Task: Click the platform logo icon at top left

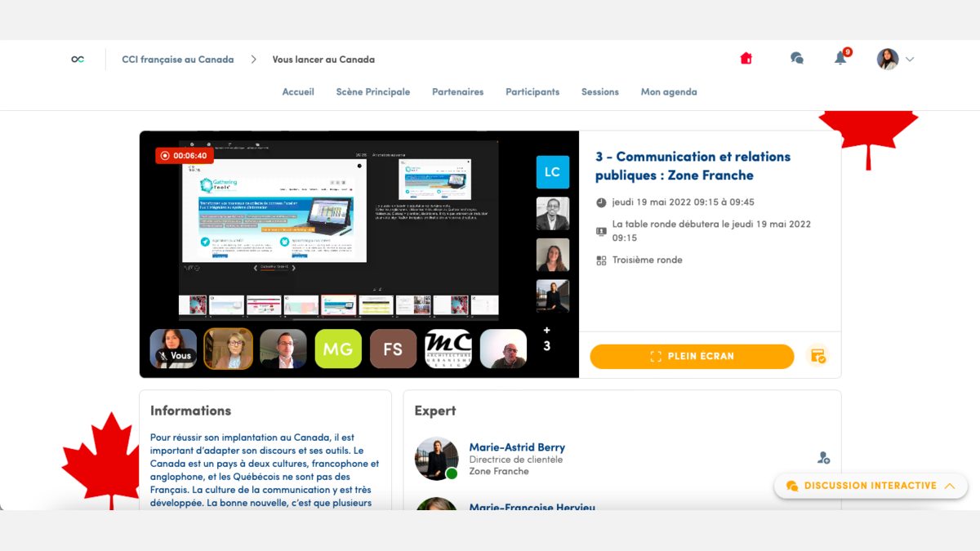Action: [x=78, y=59]
